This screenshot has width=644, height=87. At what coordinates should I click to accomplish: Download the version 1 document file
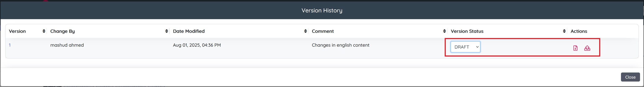(x=575, y=48)
